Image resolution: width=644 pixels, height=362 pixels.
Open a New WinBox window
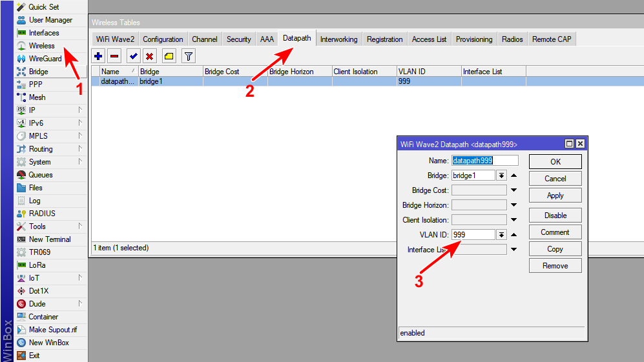click(51, 343)
